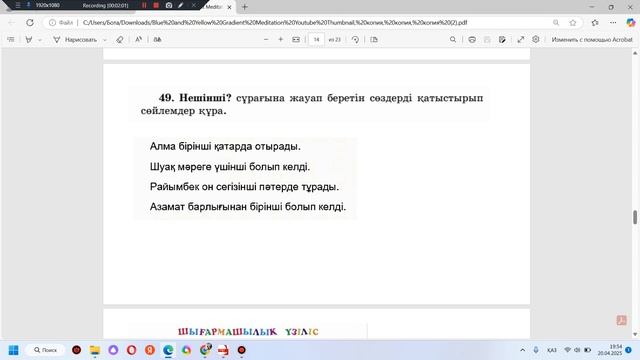Image resolution: width=640 pixels, height=360 pixels.
Task: Open the Copilot sidebar
Action: (x=631, y=22)
